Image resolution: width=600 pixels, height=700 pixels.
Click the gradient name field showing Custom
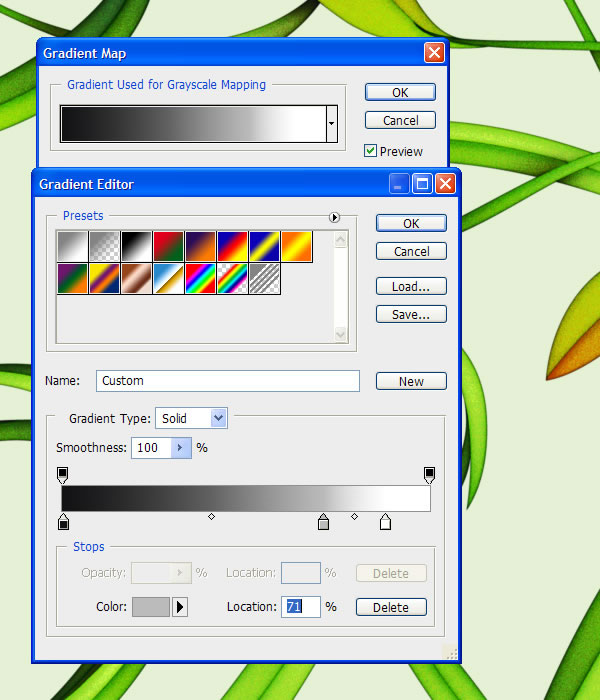[228, 381]
